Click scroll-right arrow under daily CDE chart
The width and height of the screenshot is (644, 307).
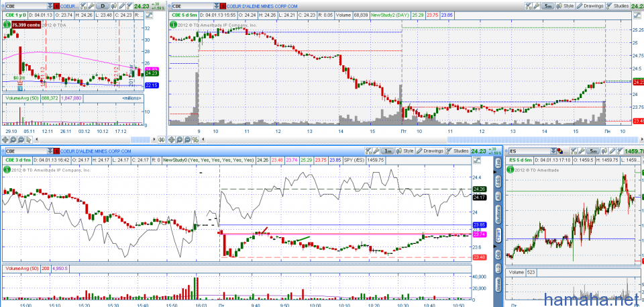[154, 140]
